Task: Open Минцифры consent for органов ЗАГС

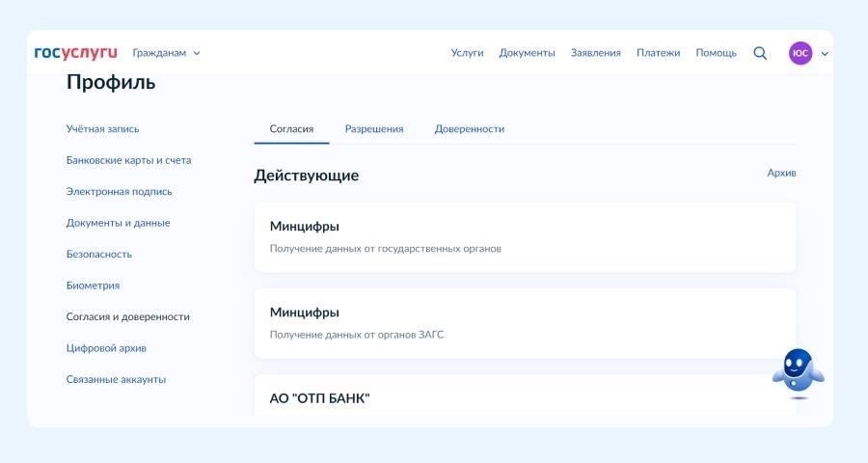Action: pos(525,323)
